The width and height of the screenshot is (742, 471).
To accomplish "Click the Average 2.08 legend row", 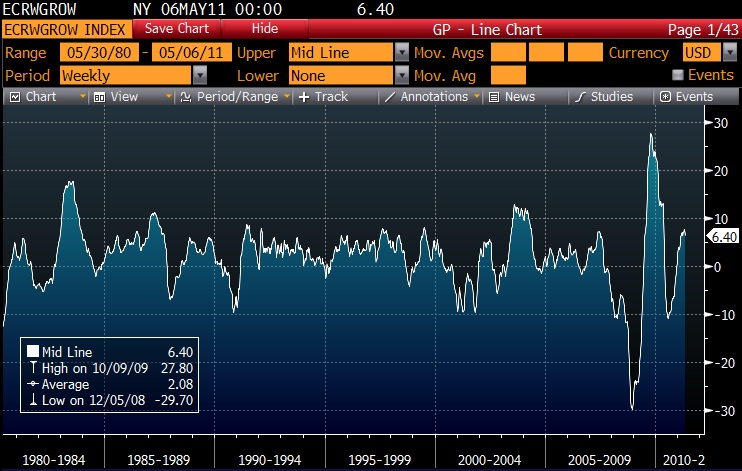I will point(112,384).
